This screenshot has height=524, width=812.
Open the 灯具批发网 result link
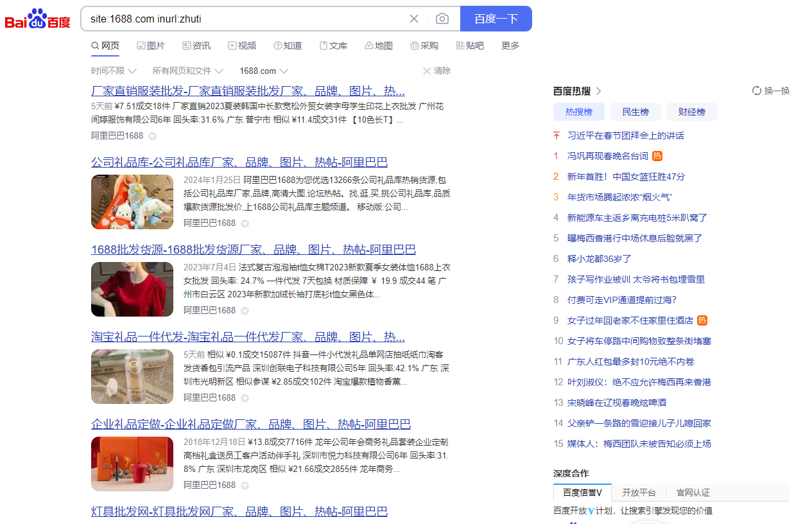(239, 511)
